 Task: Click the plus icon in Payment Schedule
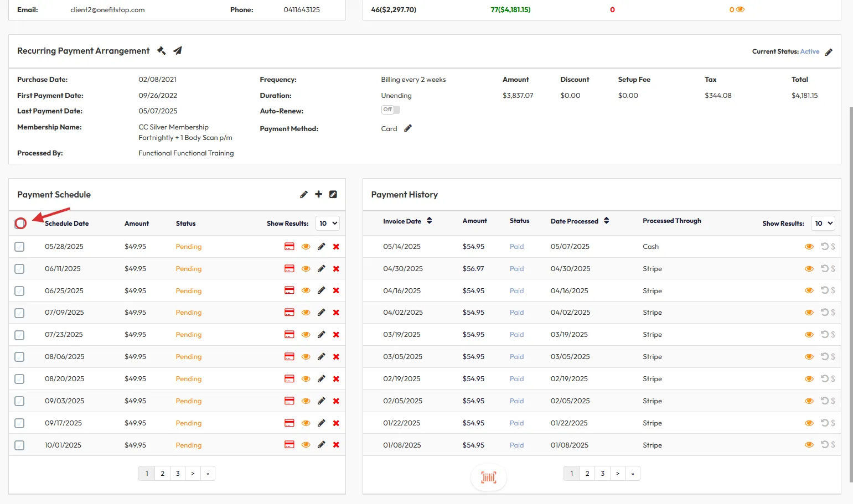[318, 194]
